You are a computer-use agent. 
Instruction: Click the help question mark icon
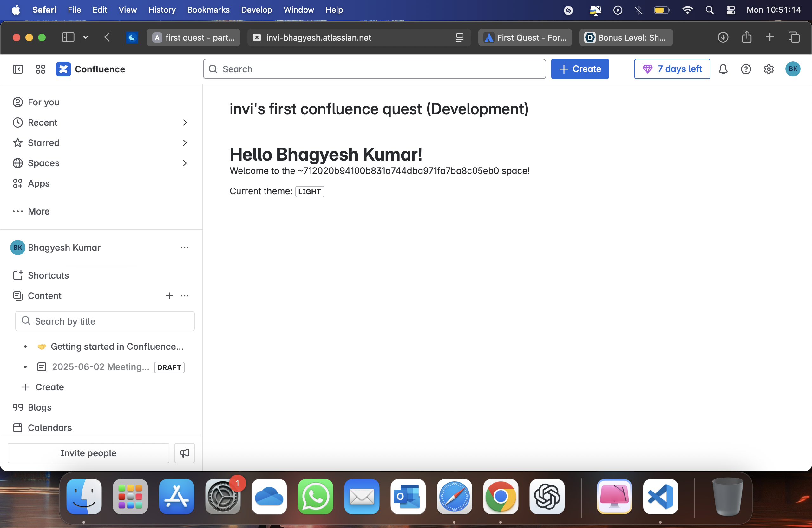pos(745,69)
